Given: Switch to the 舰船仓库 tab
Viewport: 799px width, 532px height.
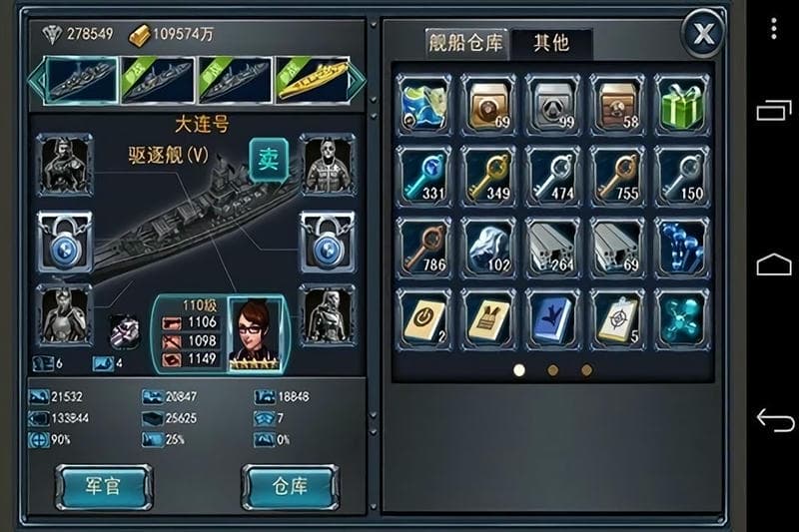Looking at the screenshot, I should [466, 44].
